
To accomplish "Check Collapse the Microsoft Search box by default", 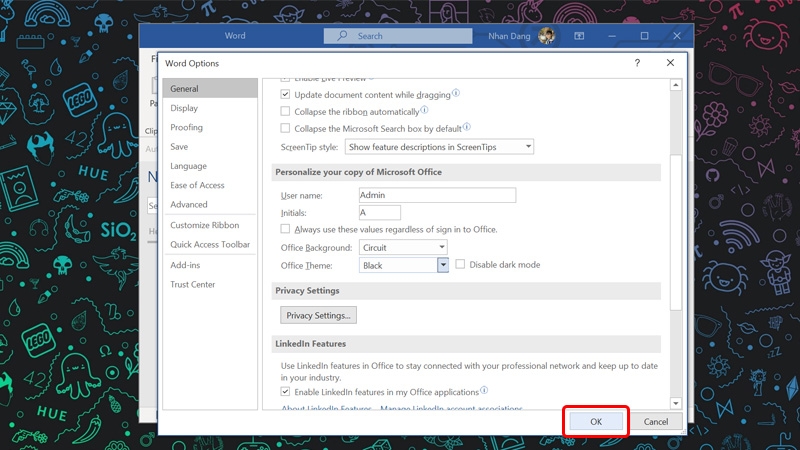I will 285,128.
